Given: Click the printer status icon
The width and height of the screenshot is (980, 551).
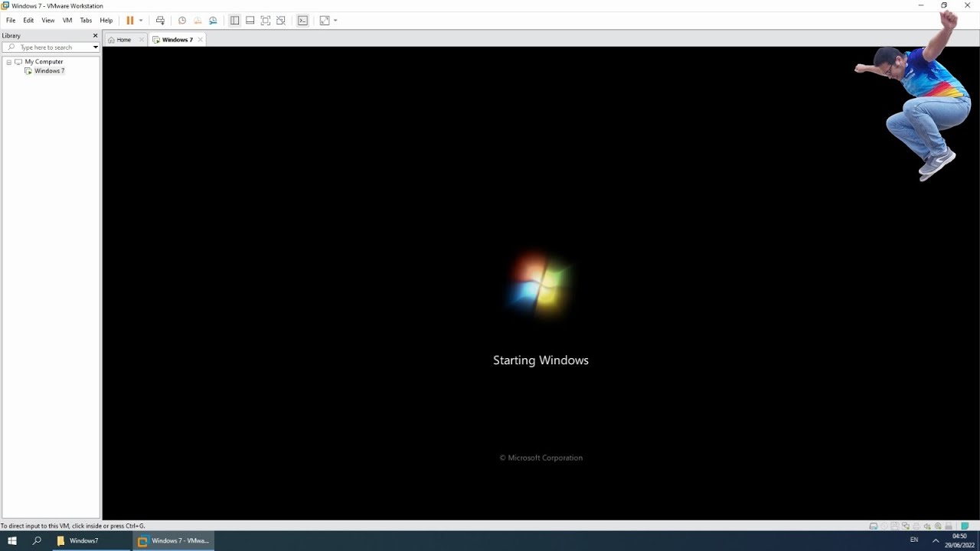Looking at the screenshot, I should point(916,526).
